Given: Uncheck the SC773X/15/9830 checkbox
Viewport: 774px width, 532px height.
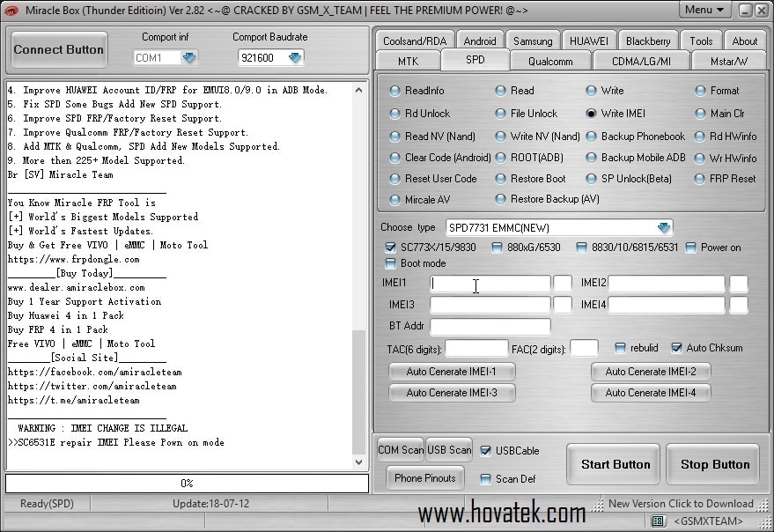Looking at the screenshot, I should [x=390, y=248].
